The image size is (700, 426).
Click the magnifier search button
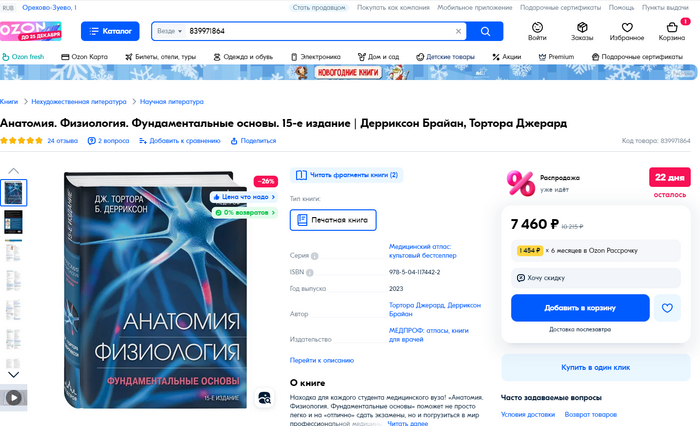pos(485,31)
